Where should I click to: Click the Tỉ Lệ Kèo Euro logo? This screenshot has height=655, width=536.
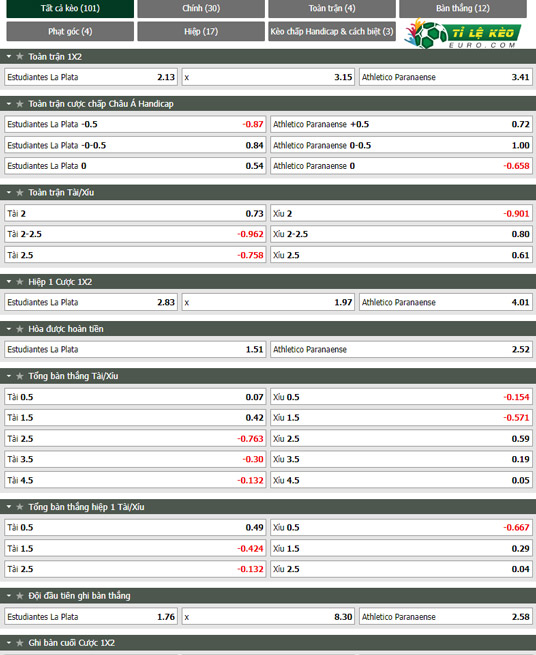[463, 33]
